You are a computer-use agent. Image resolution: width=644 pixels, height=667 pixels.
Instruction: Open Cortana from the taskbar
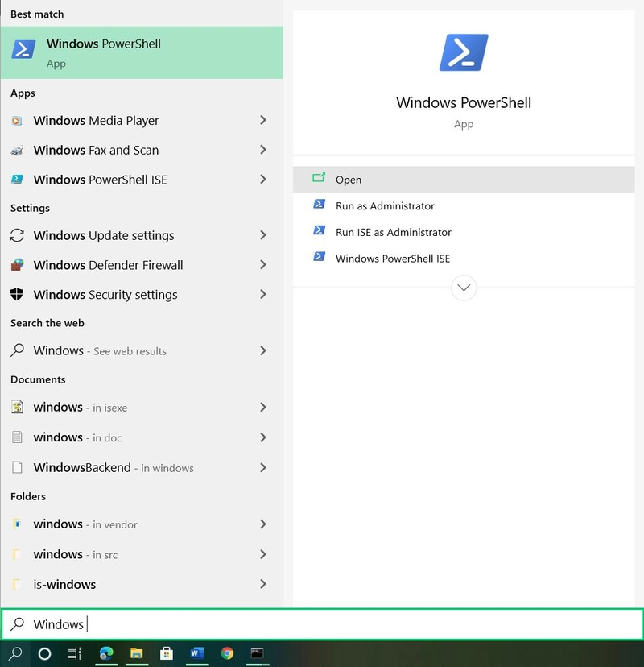(44, 653)
